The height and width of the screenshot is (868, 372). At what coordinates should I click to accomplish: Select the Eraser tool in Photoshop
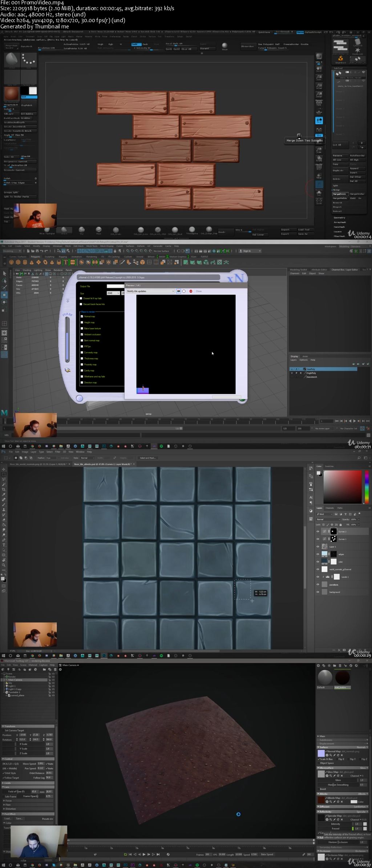pos(4,520)
